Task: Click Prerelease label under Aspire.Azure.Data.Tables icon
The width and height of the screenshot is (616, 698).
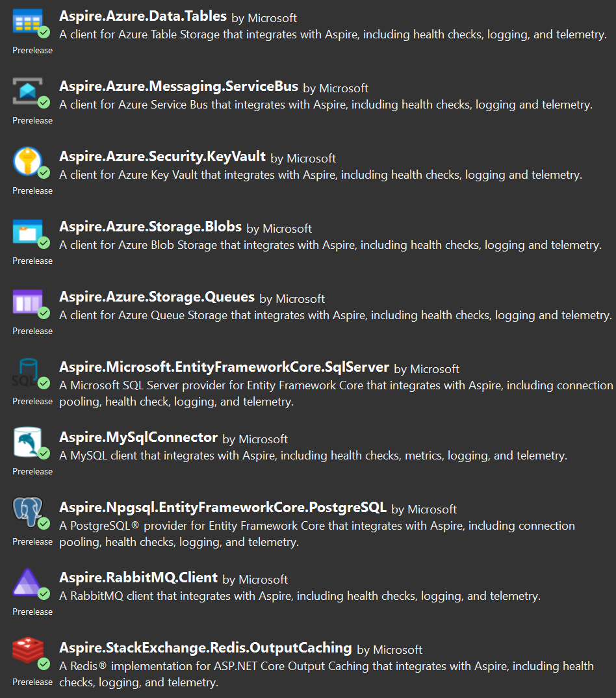Action: click(32, 51)
